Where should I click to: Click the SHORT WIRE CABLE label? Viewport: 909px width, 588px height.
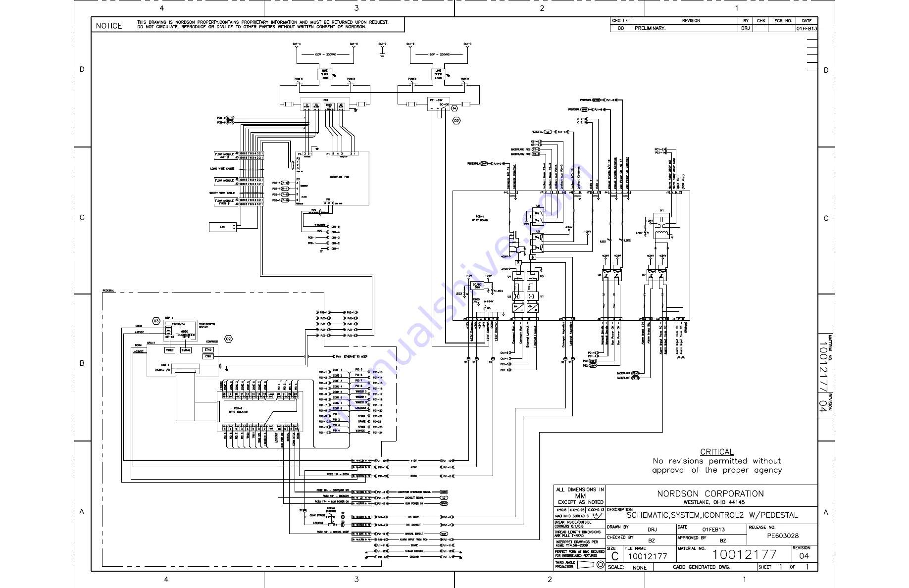pos(222,193)
